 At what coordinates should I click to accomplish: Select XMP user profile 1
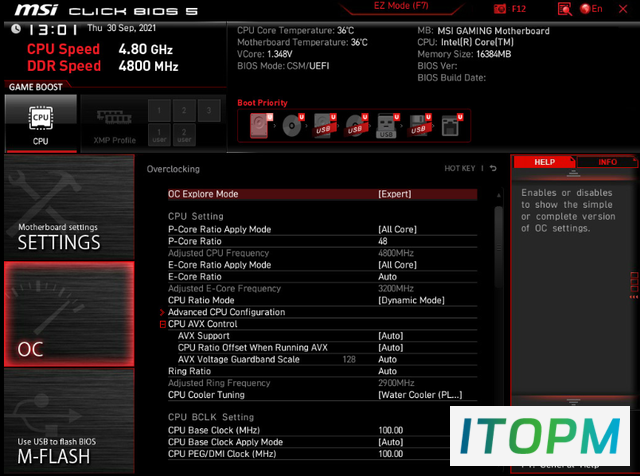click(159, 135)
